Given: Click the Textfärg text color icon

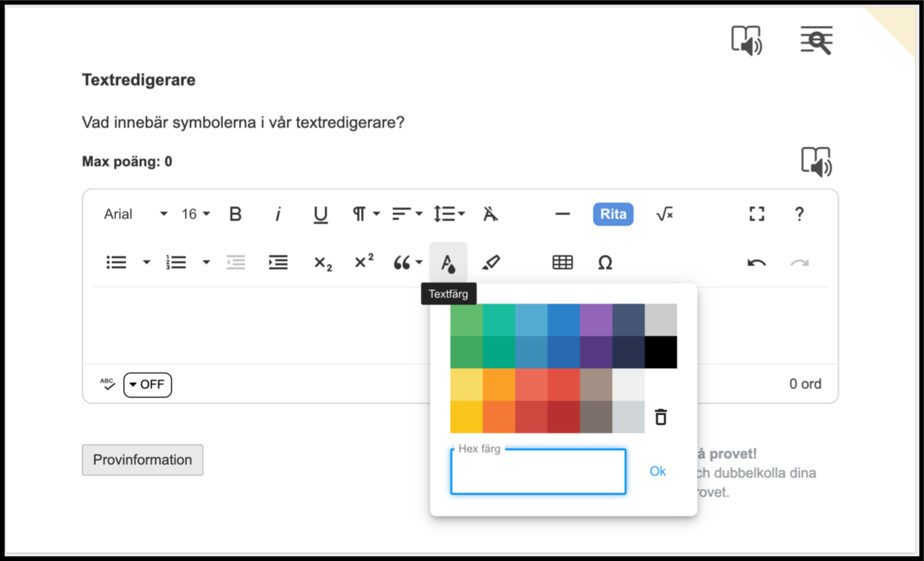Looking at the screenshot, I should 448,263.
